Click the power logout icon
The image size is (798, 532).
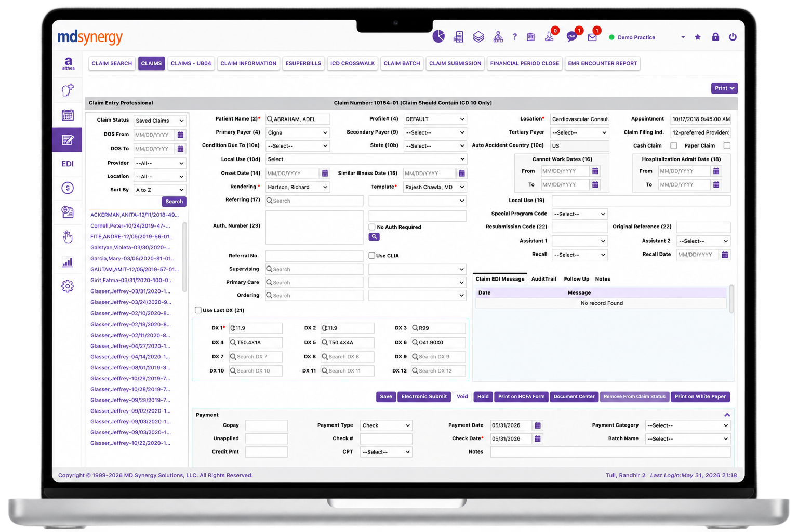pyautogui.click(x=733, y=37)
